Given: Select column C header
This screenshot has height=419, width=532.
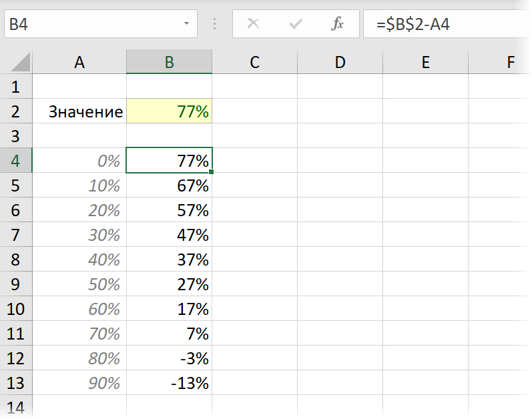Looking at the screenshot, I should [x=255, y=61].
